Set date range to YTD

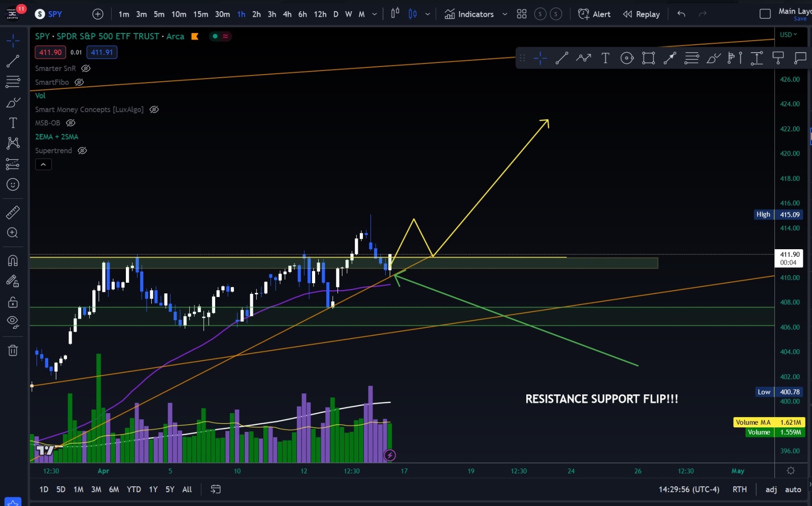[x=133, y=489]
